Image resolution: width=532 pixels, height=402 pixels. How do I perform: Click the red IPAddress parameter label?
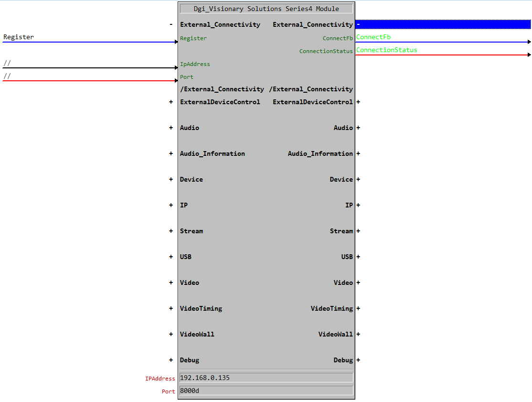coord(160,379)
